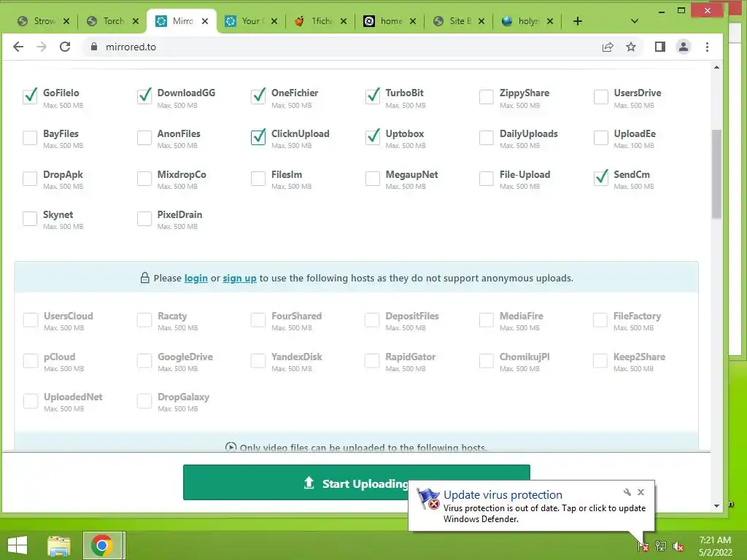Uncheck the GoFileIo host
The image size is (747, 560).
pos(30,96)
